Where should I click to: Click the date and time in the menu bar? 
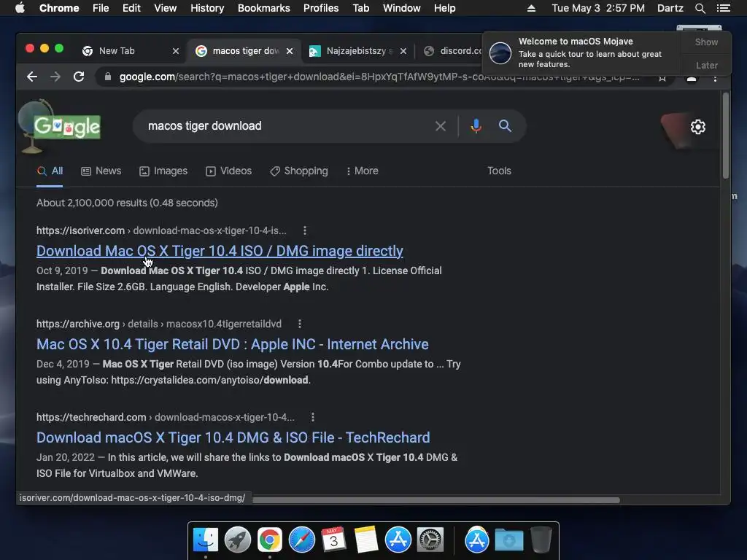(x=598, y=8)
